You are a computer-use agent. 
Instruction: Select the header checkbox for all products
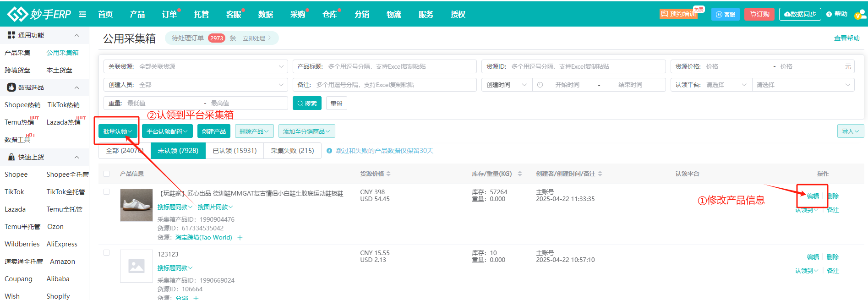(107, 174)
